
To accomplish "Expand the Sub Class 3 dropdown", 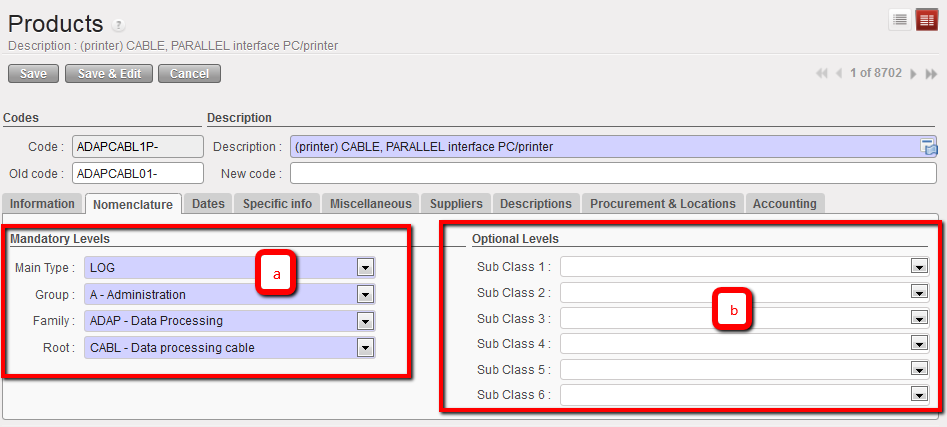I will (919, 318).
